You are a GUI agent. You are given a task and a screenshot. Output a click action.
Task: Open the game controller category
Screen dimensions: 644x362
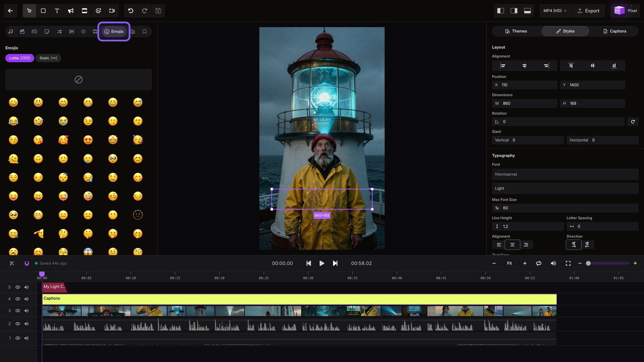coord(35,31)
